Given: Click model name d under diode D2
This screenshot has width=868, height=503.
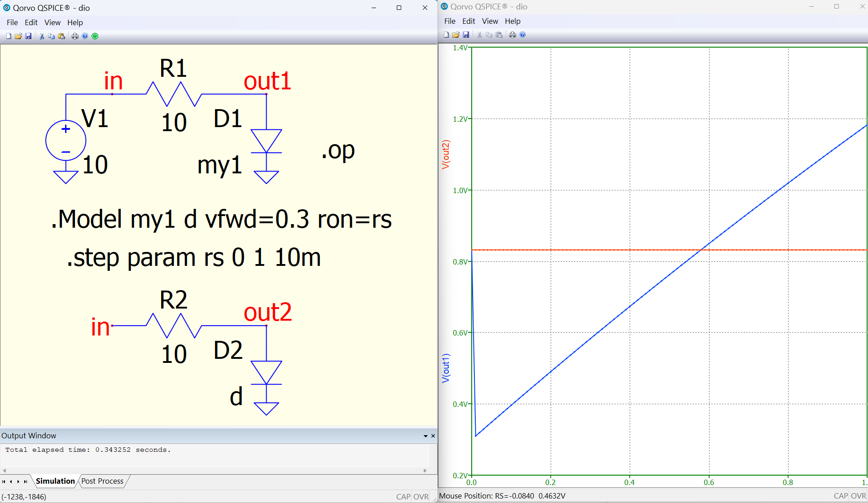Looking at the screenshot, I should (236, 397).
